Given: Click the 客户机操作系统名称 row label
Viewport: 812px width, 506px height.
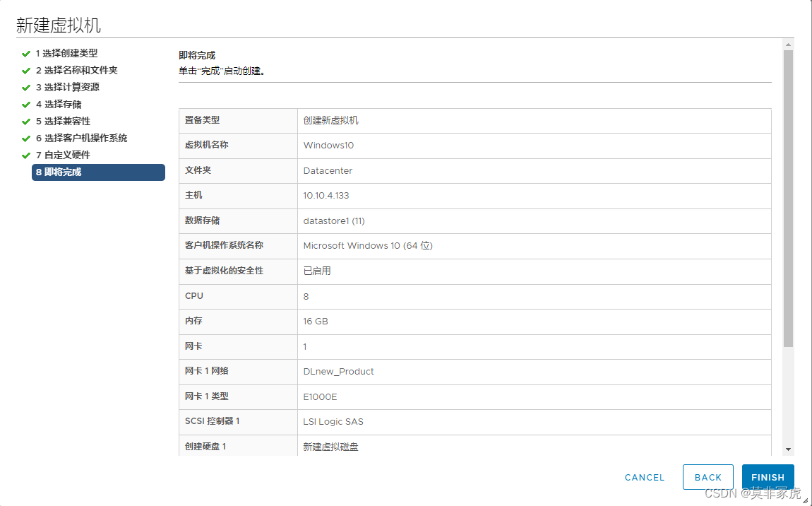Looking at the screenshot, I should click(x=225, y=245).
